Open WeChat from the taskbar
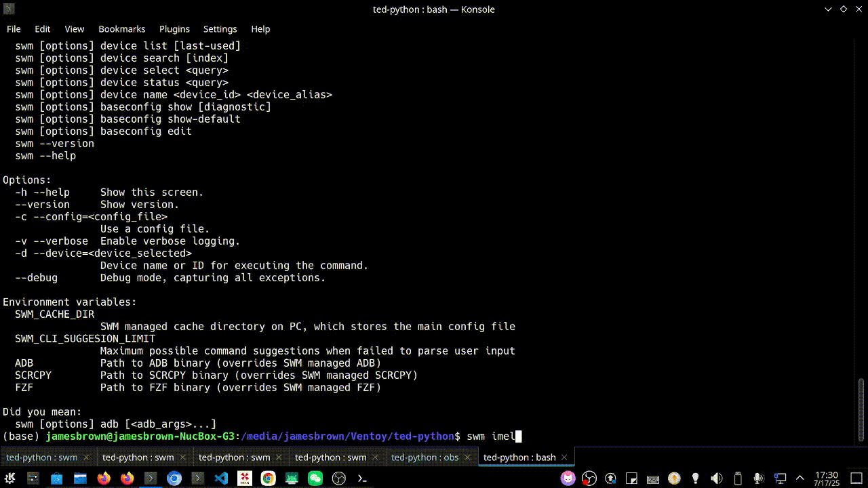 point(315,479)
